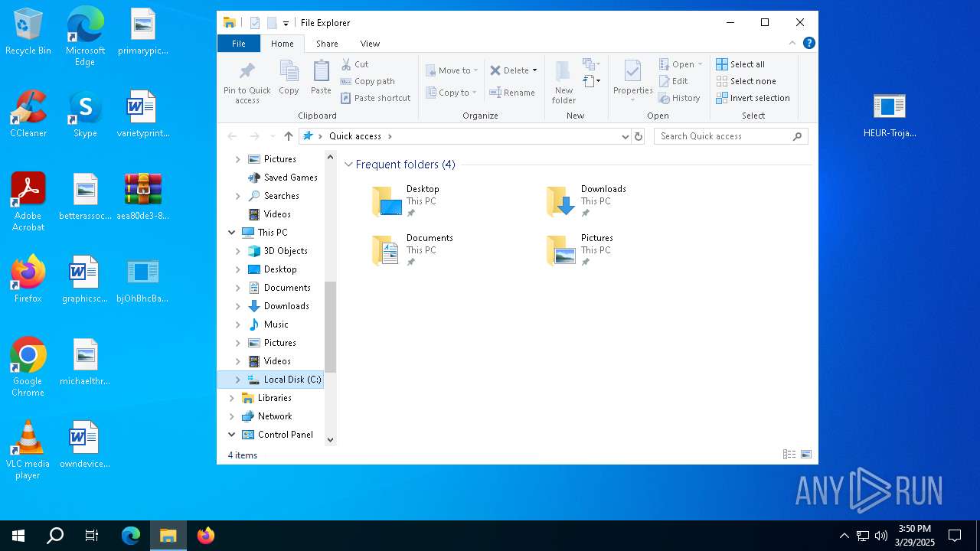Open recent locations dropdown arrow
The image size is (980, 551).
point(273,136)
